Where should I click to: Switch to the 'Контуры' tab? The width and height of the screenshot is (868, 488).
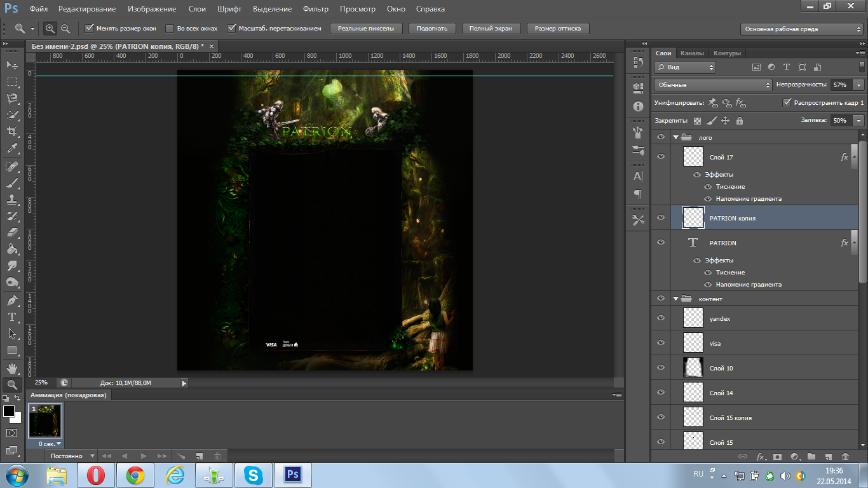tap(728, 53)
